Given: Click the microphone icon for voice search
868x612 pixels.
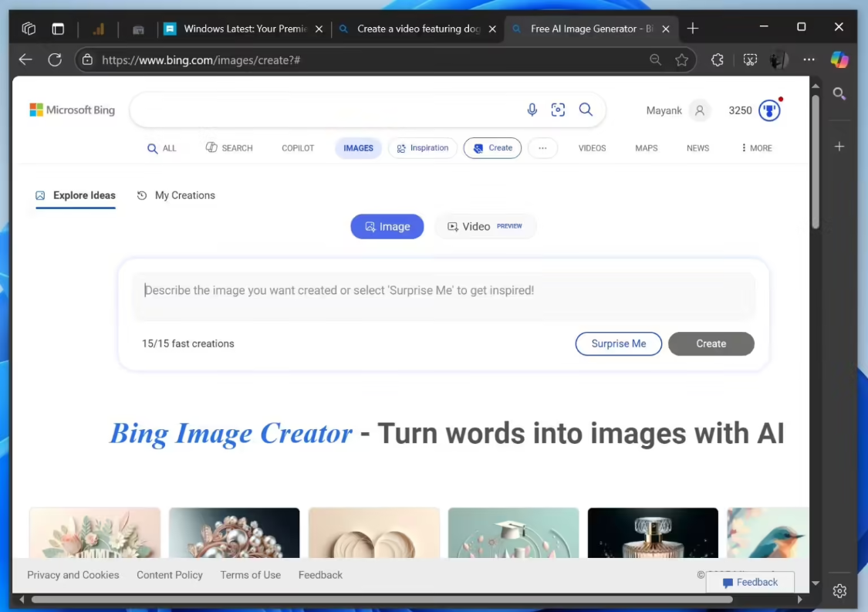Looking at the screenshot, I should (532, 110).
